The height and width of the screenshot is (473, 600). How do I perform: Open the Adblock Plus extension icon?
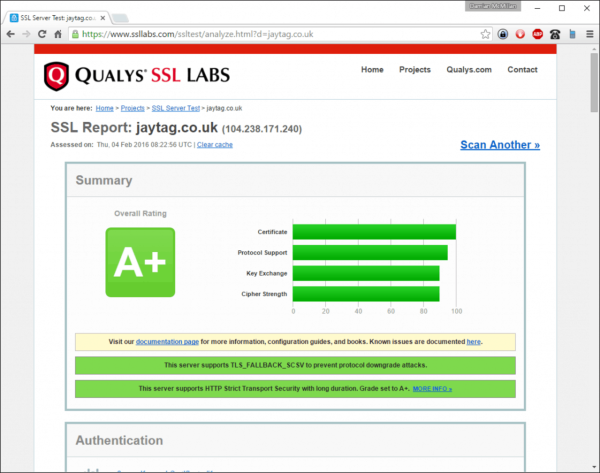pos(538,34)
